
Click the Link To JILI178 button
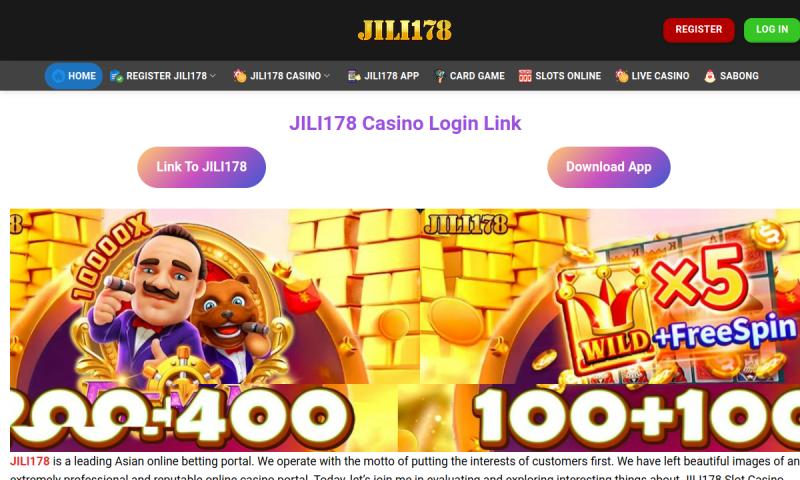point(202,167)
